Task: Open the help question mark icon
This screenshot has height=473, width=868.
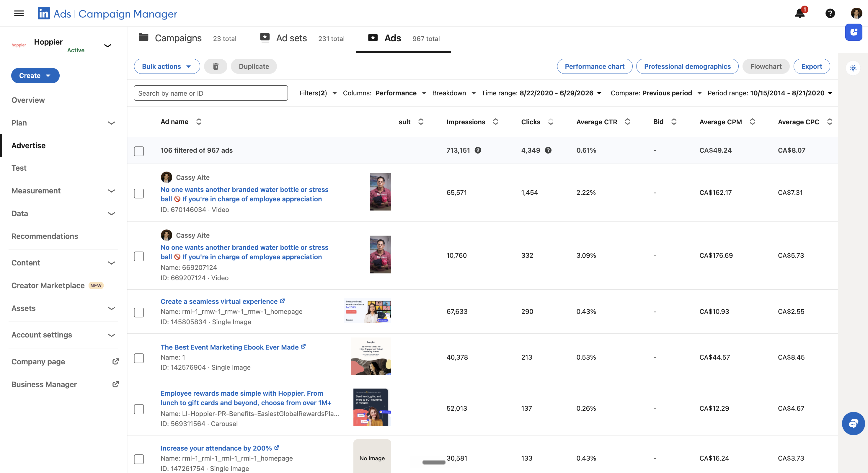Action: coord(830,14)
